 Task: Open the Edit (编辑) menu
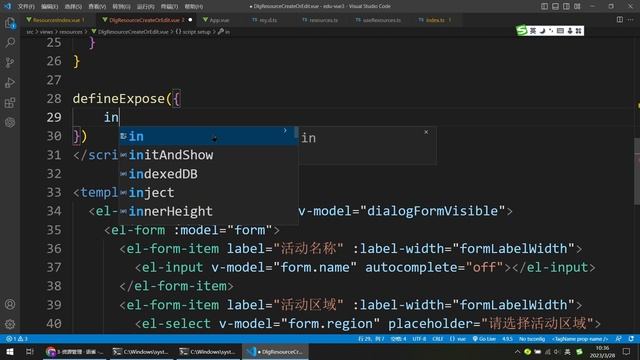coord(49,7)
